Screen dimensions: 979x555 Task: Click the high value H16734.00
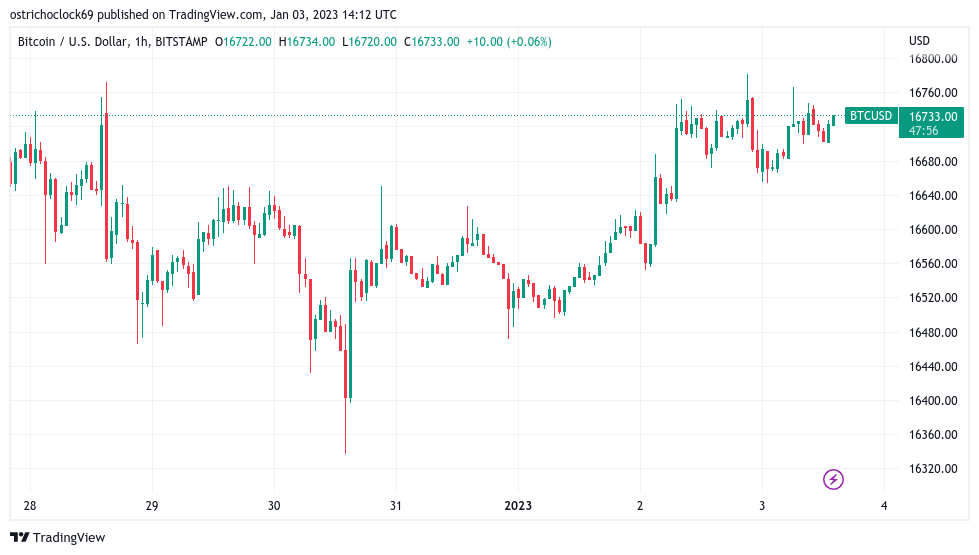click(307, 42)
